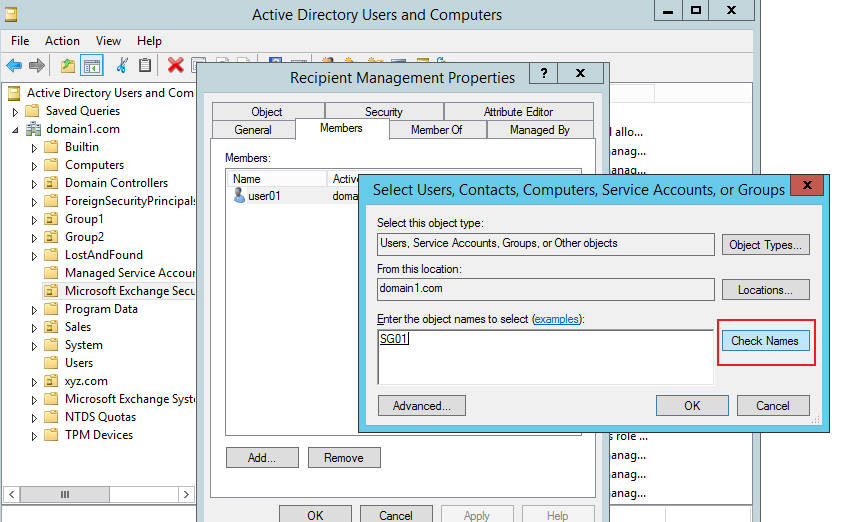Click OK in the Select Users dialog
The image size is (844, 522).
coord(692,406)
